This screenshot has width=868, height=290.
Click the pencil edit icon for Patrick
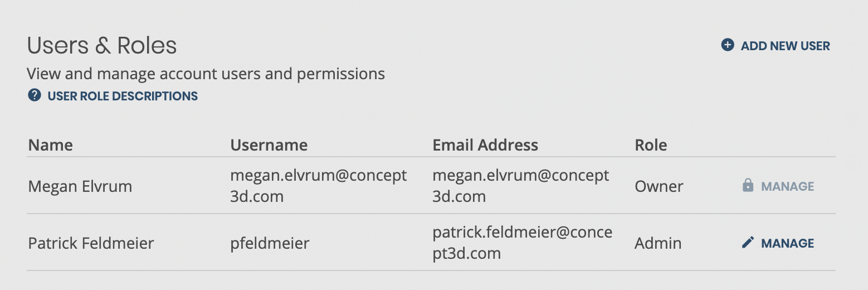[748, 243]
